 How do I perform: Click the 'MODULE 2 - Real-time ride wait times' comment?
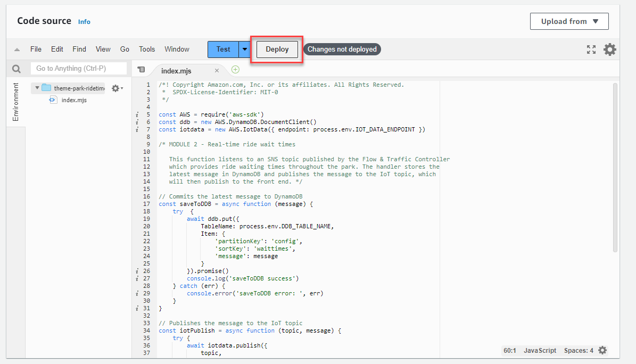point(227,144)
